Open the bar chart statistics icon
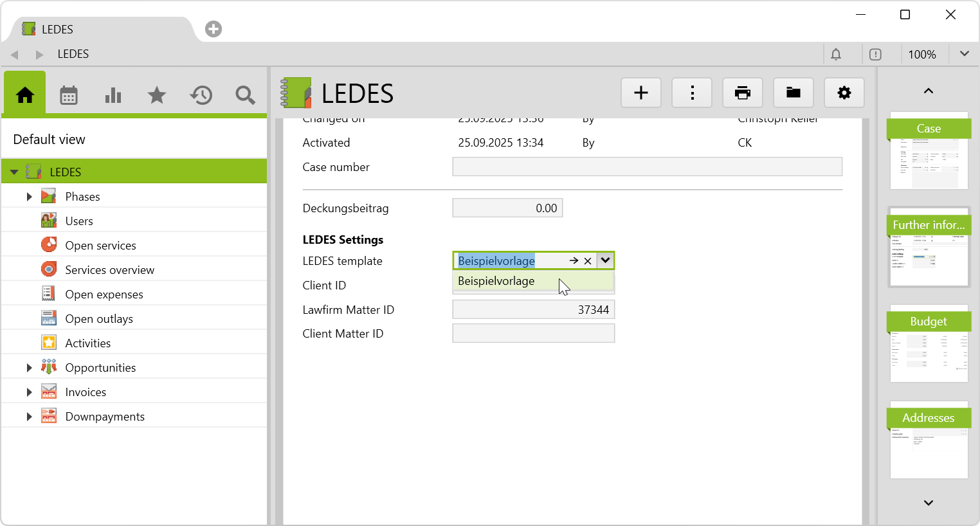Viewport: 980px width, 526px height. 113,96
